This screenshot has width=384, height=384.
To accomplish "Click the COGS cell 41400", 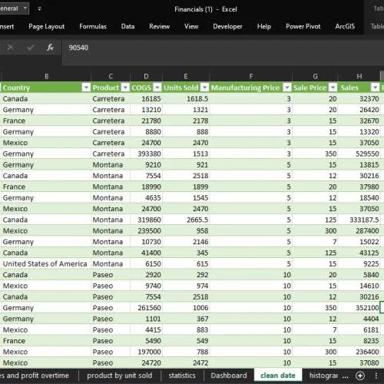I will pos(146,253).
